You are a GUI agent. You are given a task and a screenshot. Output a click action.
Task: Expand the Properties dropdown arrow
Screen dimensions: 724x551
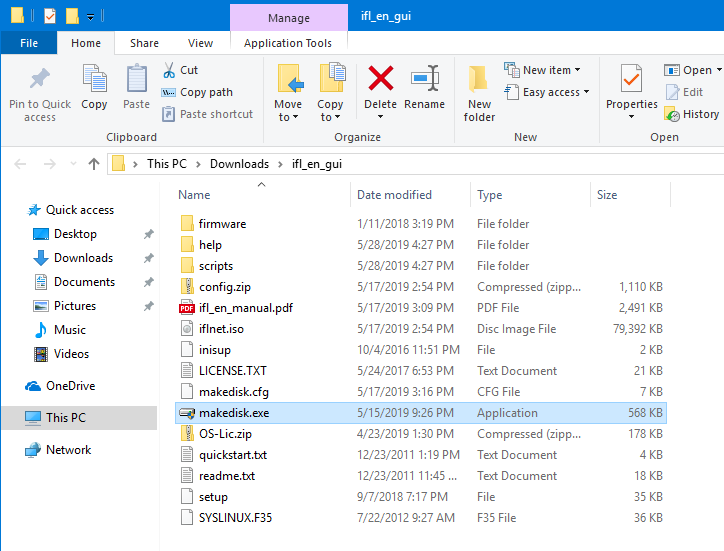[x=631, y=116]
